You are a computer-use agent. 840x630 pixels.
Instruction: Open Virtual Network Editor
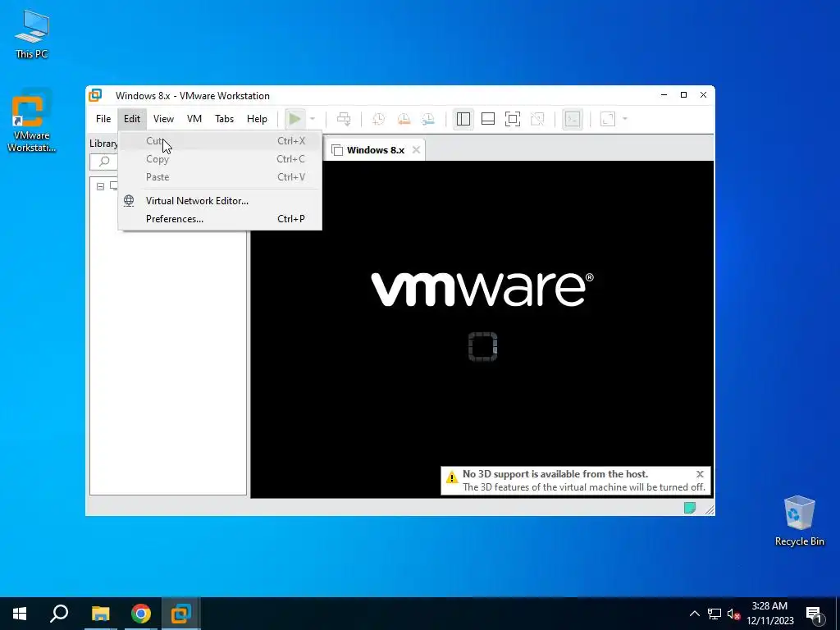[x=220, y=201]
